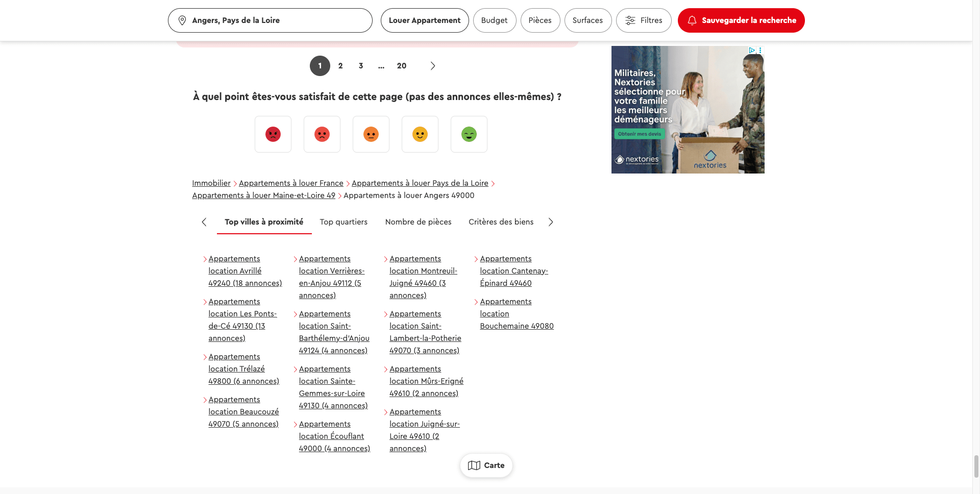Select the neutral orange face rating
The width and height of the screenshot is (980, 494).
[x=371, y=134]
